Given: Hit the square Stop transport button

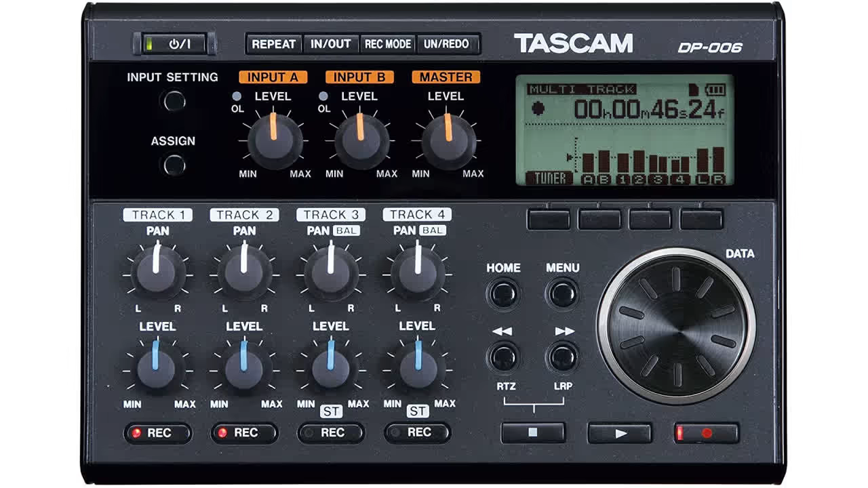Looking at the screenshot, I should tap(533, 432).
